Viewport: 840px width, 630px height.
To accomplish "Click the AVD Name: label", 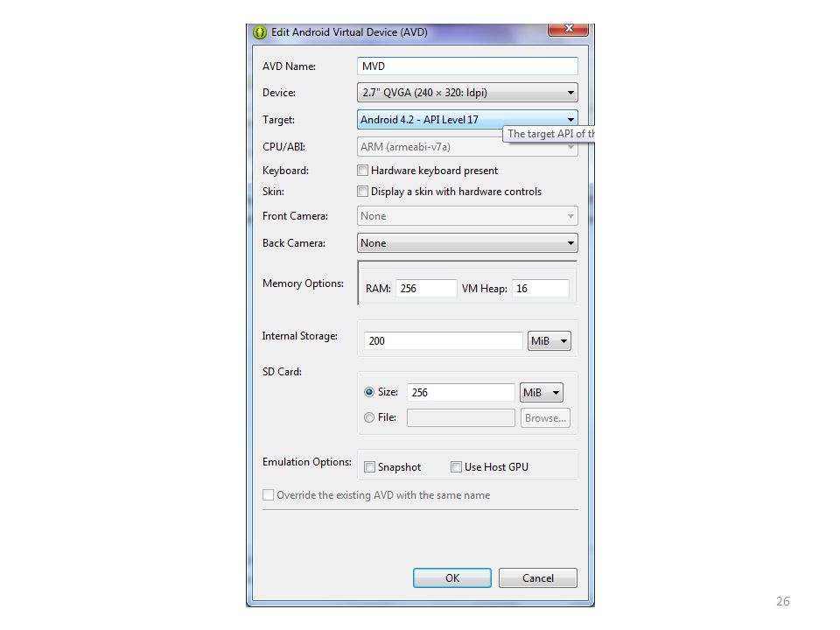I will (x=289, y=66).
